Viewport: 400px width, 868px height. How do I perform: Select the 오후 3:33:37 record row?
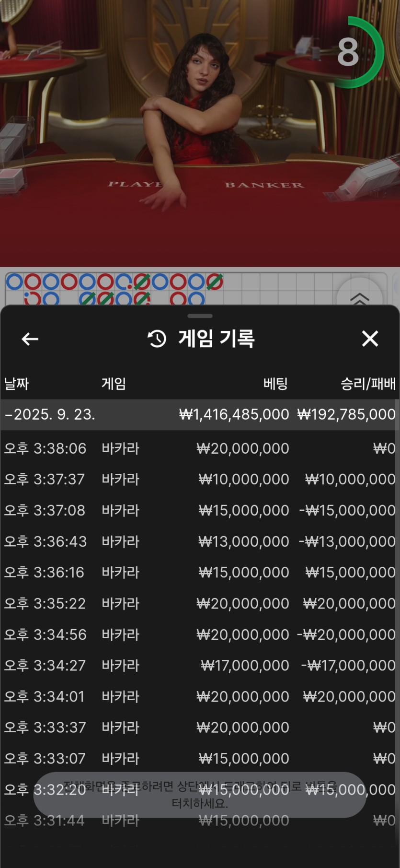200,727
